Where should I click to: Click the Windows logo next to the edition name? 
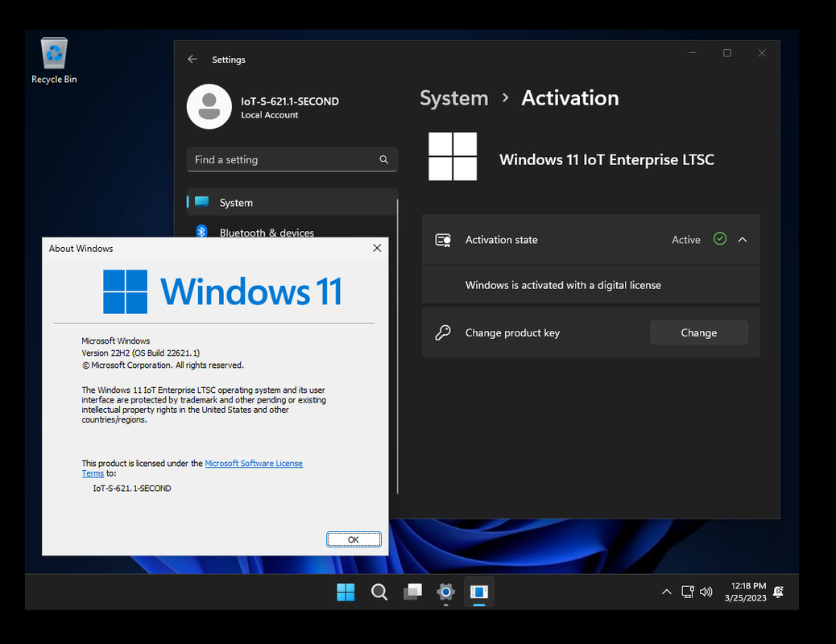pyautogui.click(x=453, y=157)
